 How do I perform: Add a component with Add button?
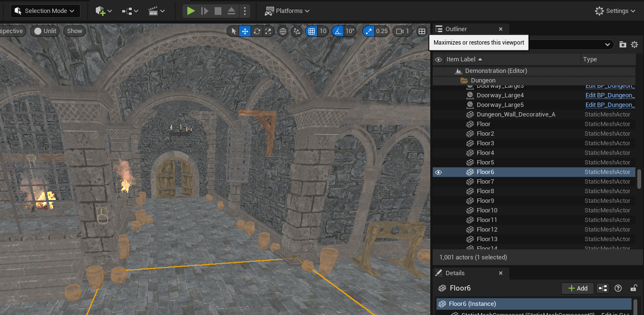577,288
